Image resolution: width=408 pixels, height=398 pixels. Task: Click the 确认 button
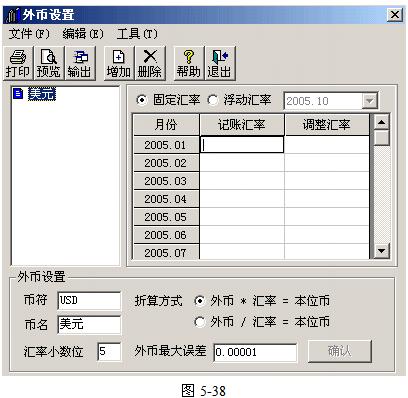(340, 351)
